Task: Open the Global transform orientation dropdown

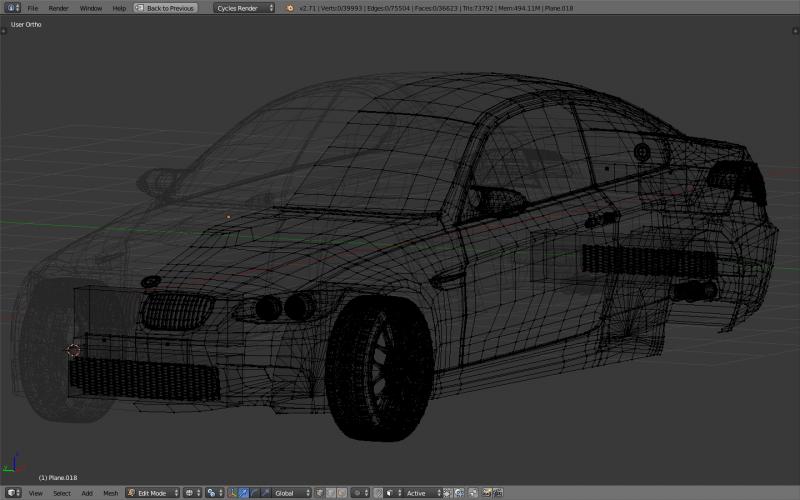Action: [x=291, y=493]
